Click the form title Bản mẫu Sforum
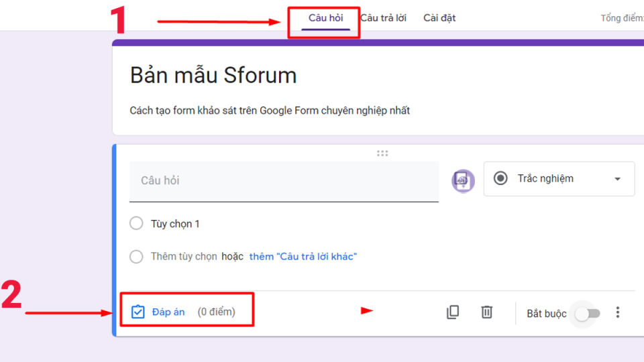 (x=213, y=76)
